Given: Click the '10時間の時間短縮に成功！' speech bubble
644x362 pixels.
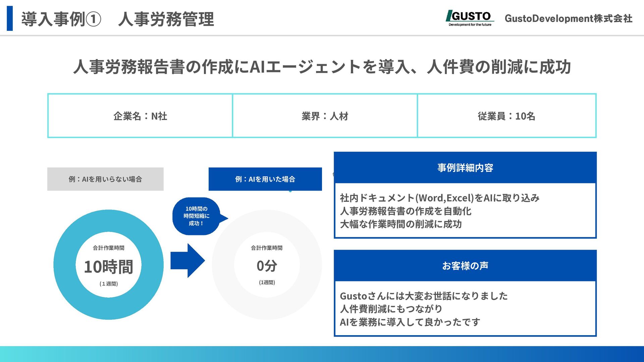Looking at the screenshot, I should pos(200,216).
